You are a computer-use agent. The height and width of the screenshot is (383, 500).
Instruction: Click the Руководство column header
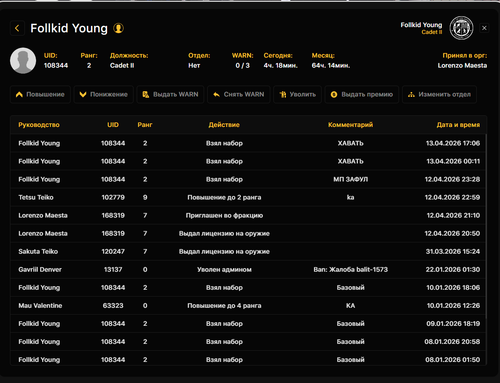[x=39, y=125]
